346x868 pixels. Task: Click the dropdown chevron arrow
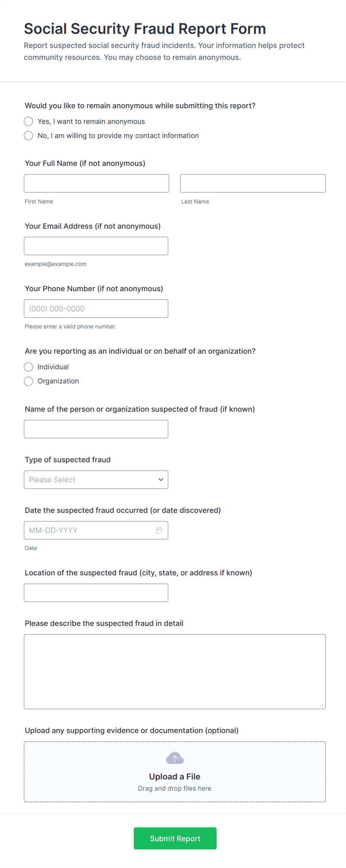point(161,480)
